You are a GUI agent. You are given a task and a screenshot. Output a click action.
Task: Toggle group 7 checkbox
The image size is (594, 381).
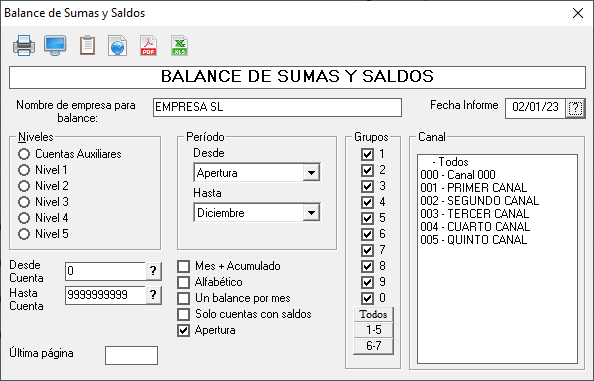point(367,250)
